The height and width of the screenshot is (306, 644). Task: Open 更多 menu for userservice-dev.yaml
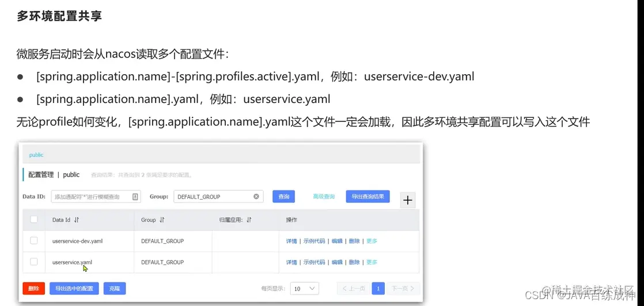(x=372, y=241)
